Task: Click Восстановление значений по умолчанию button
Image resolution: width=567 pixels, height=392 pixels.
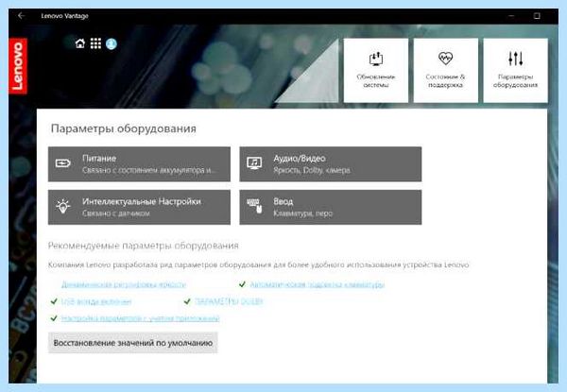Action: (x=133, y=343)
